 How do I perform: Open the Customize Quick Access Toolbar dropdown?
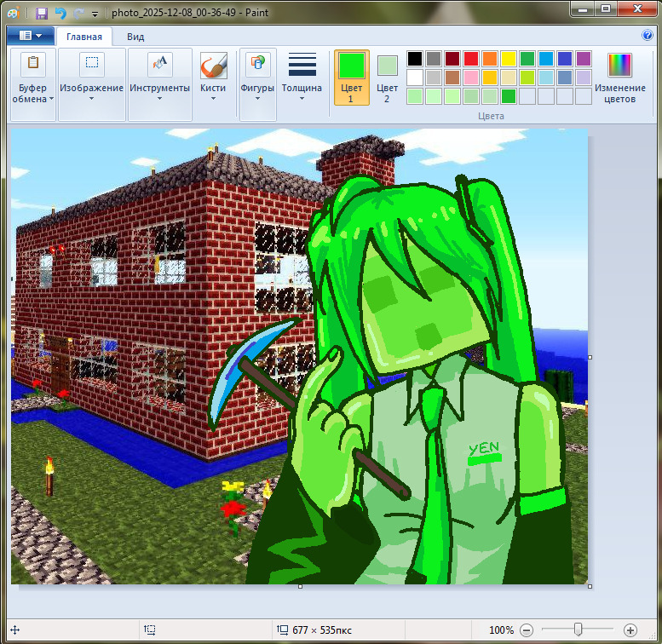[x=95, y=14]
